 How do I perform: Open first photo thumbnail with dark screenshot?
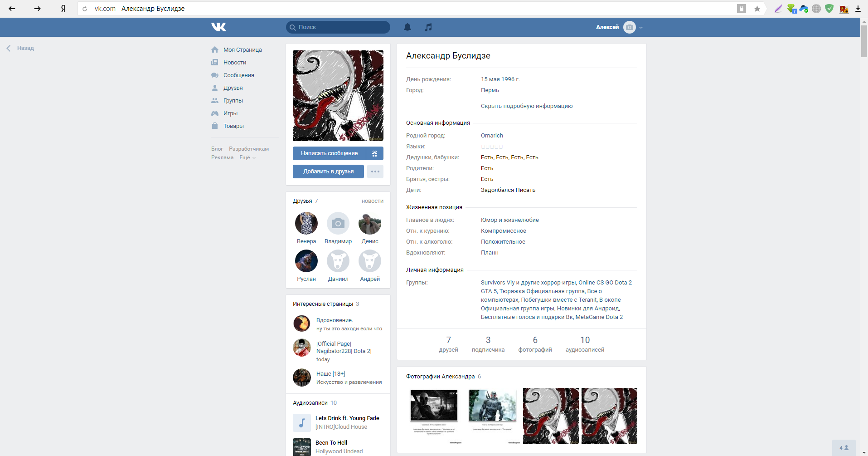click(x=434, y=416)
